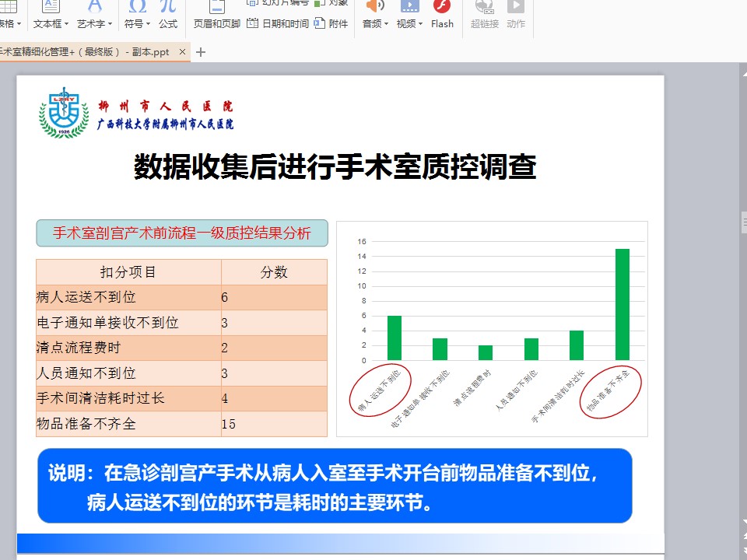This screenshot has width=747, height=560.
Task: Select the 物品准备不齐全 table row
Action: click(x=181, y=424)
